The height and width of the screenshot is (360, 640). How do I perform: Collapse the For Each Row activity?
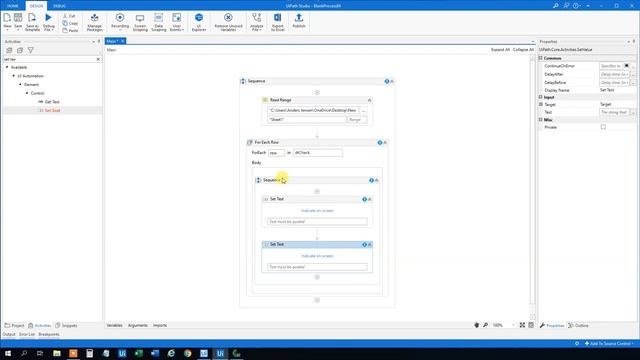384,142
